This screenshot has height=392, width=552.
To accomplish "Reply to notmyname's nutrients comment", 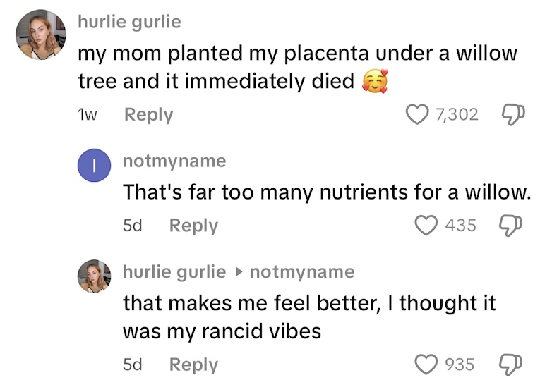I will (x=193, y=226).
